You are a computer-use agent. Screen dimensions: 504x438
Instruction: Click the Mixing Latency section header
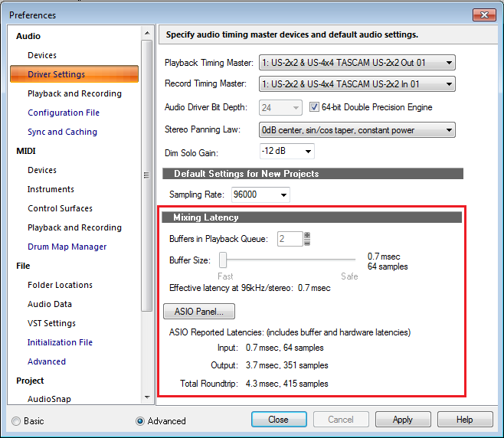312,217
